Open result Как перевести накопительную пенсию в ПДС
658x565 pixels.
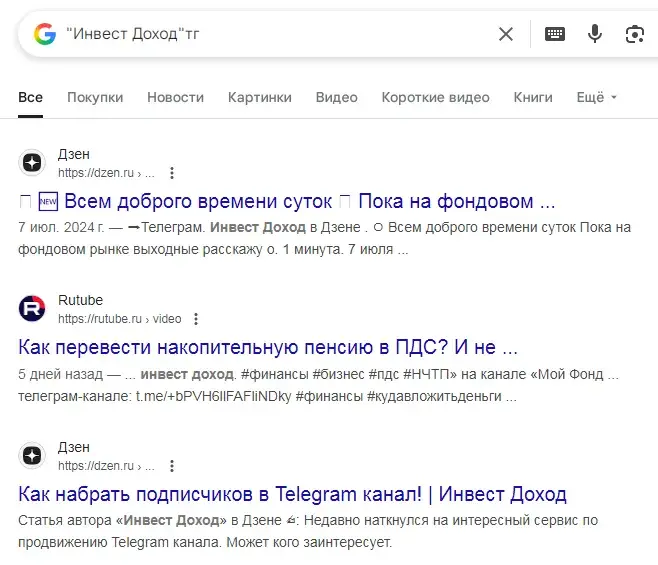click(x=268, y=348)
